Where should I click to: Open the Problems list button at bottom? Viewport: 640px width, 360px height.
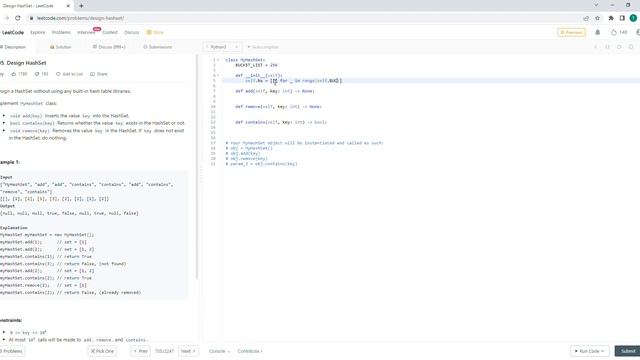pos(12,351)
